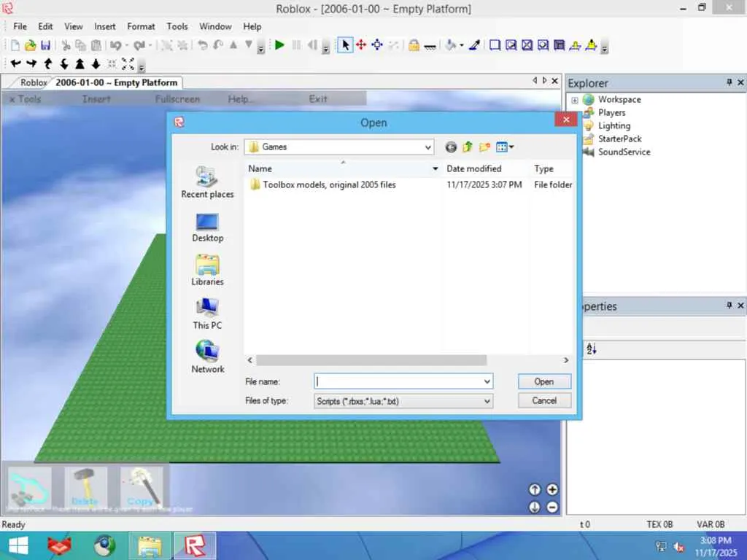Open the Files of type dropdown
The image size is (747, 560).
tap(403, 402)
